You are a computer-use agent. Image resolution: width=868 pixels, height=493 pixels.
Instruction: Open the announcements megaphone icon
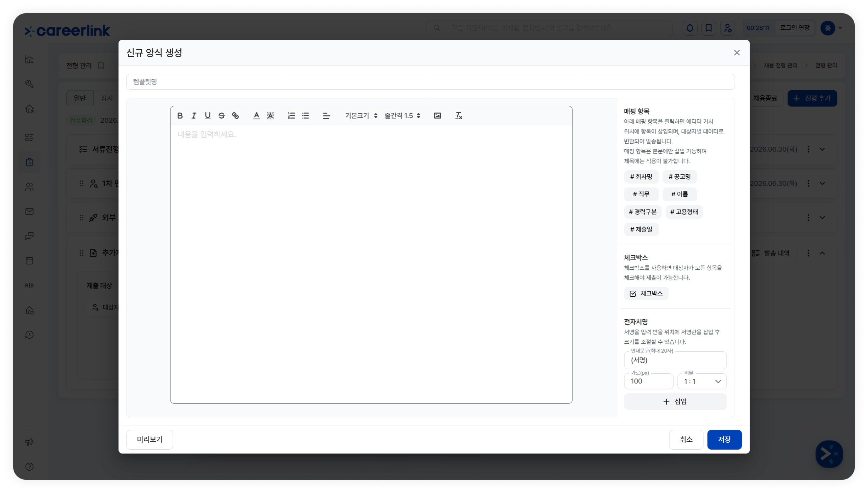pyautogui.click(x=30, y=442)
